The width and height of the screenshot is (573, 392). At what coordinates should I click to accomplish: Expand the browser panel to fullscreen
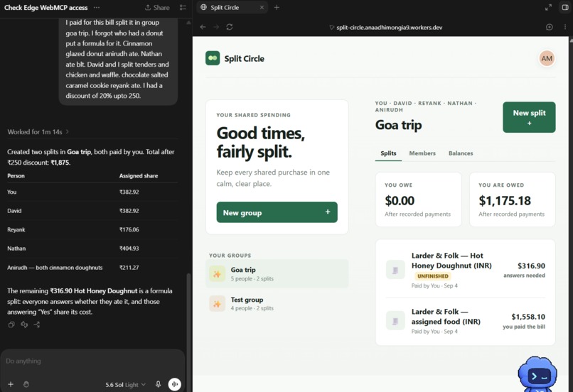coord(548,7)
